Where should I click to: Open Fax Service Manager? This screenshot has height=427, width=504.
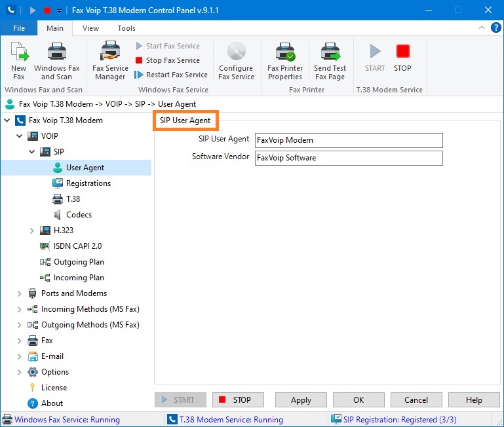pyautogui.click(x=110, y=61)
